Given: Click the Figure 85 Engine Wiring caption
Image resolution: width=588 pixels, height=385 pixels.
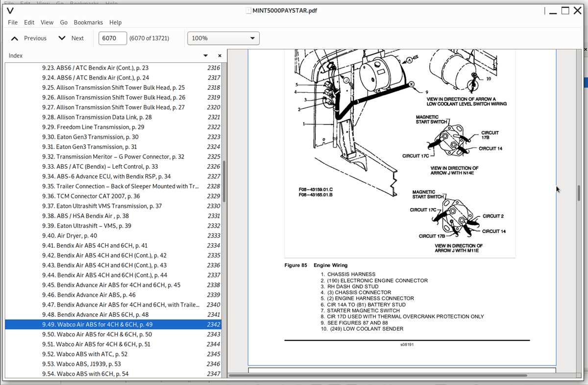Looking at the screenshot, I should coord(316,265).
